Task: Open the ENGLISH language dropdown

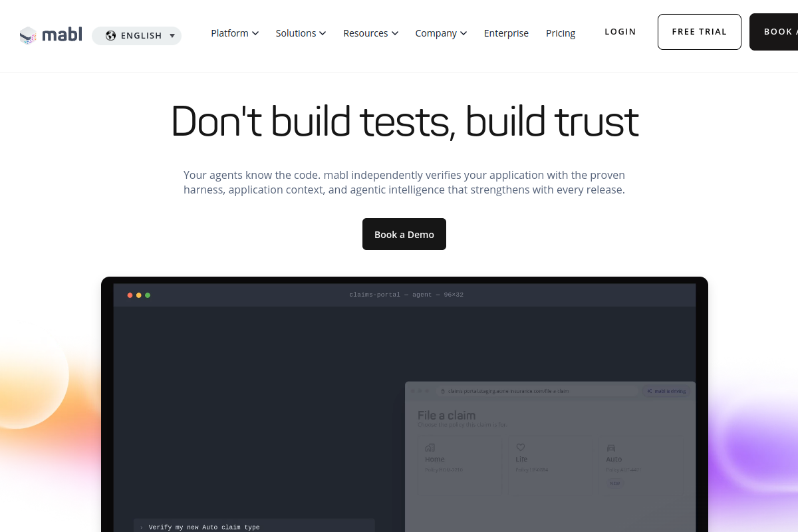Action: [136, 35]
